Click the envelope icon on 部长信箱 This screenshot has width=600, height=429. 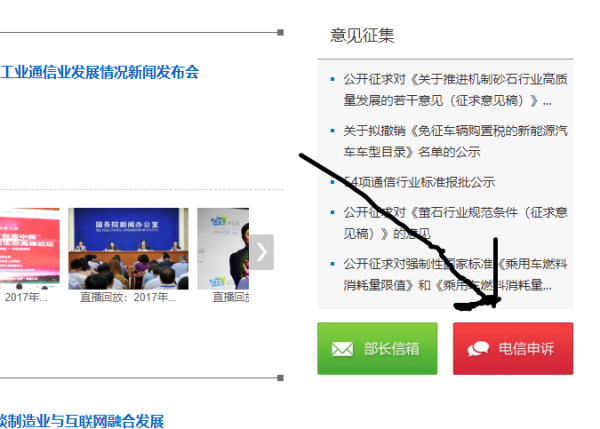342,349
